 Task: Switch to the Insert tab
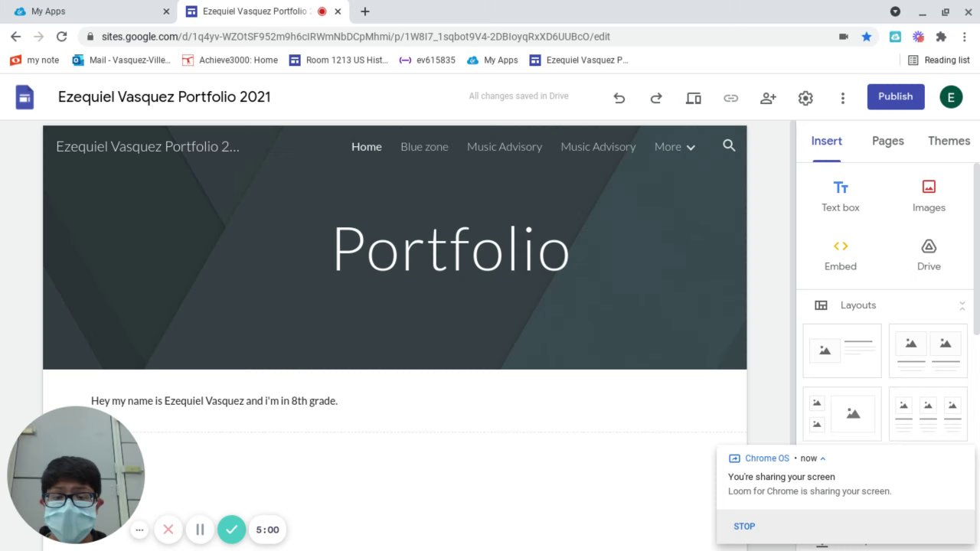pos(826,141)
